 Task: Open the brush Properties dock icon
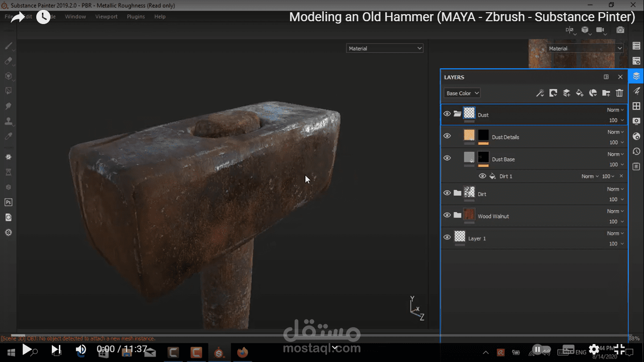636,91
